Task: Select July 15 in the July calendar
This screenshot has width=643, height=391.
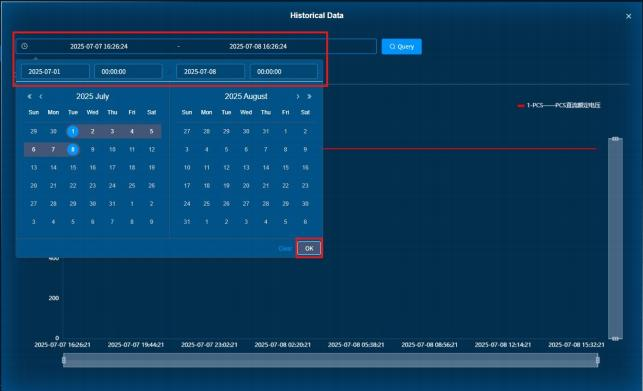Action: pyautogui.click(x=73, y=167)
